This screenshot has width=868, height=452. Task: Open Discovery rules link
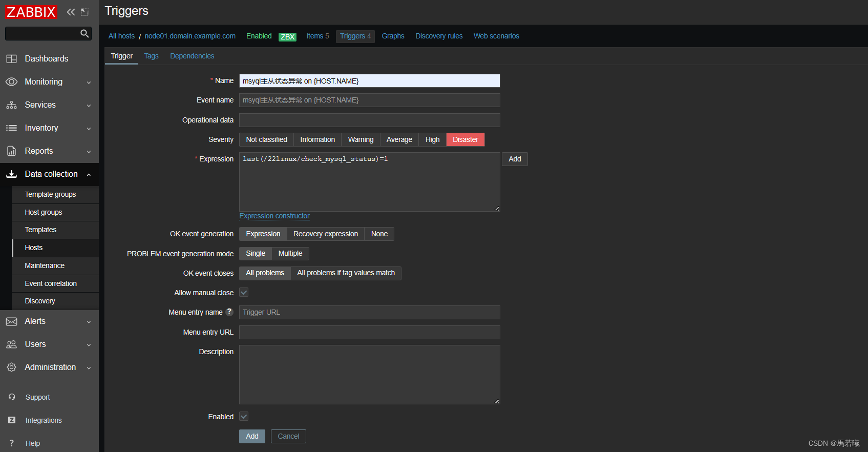pos(439,36)
